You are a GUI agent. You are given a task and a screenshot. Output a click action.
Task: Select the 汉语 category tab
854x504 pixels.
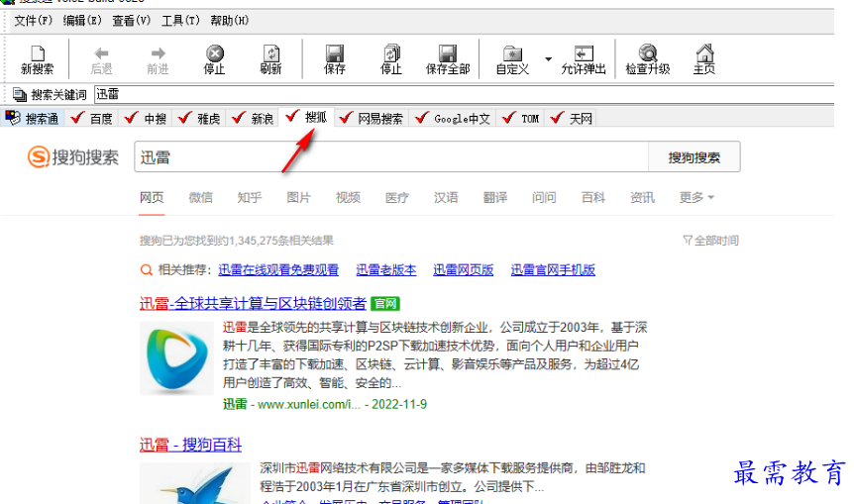[x=446, y=198]
